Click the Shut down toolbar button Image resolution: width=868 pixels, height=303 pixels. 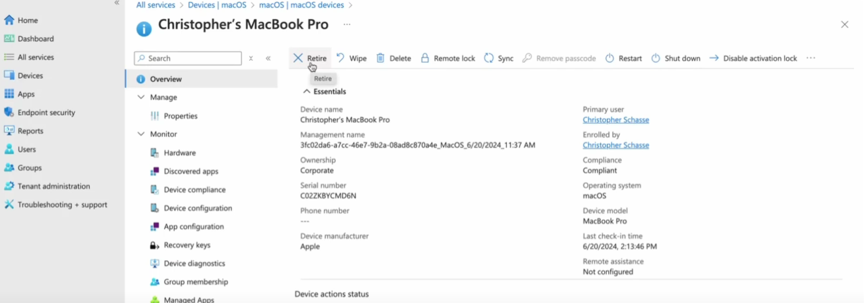click(x=676, y=58)
